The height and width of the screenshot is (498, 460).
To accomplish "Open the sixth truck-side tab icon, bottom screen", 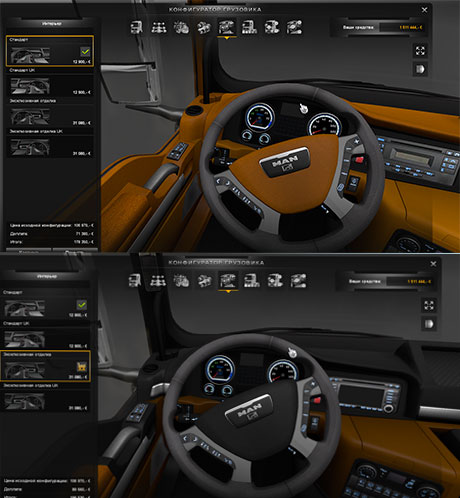I will pyautogui.click(x=251, y=281).
